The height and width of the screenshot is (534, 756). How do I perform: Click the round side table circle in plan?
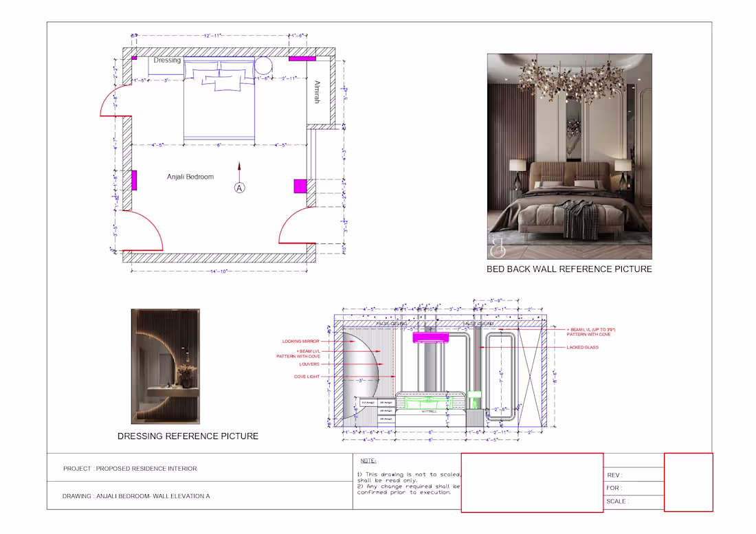coord(263,66)
